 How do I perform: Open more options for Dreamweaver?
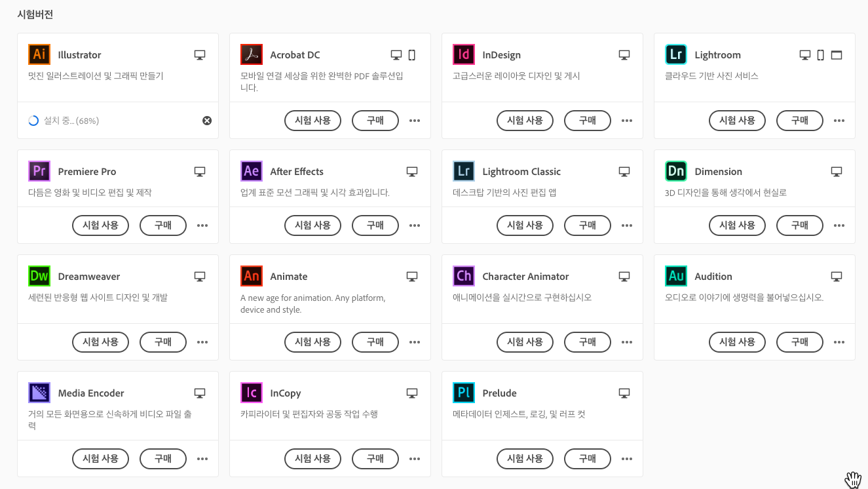[202, 342]
